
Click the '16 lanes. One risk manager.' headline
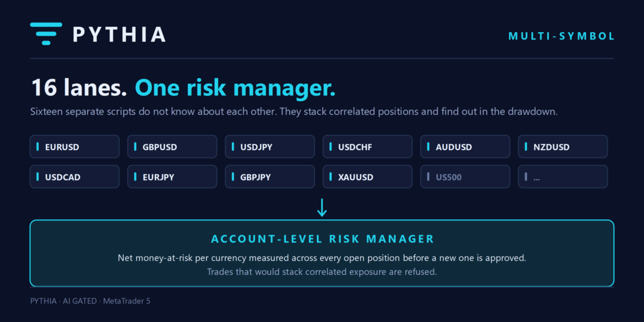183,87
